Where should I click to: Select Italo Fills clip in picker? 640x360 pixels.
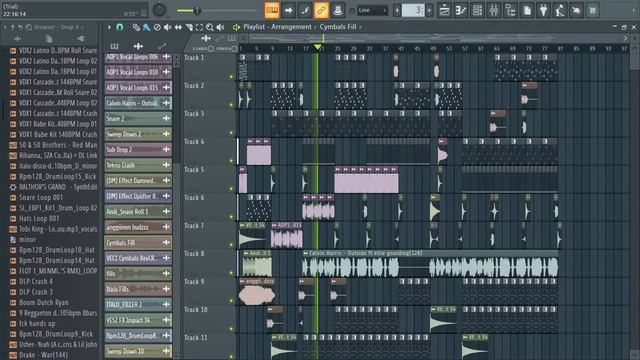tap(138, 289)
